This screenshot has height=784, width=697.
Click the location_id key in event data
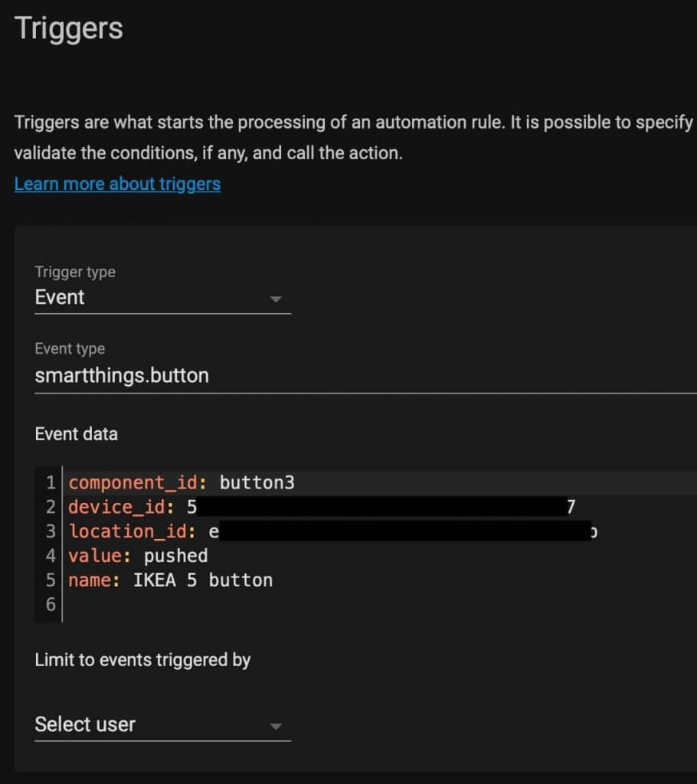click(x=132, y=531)
